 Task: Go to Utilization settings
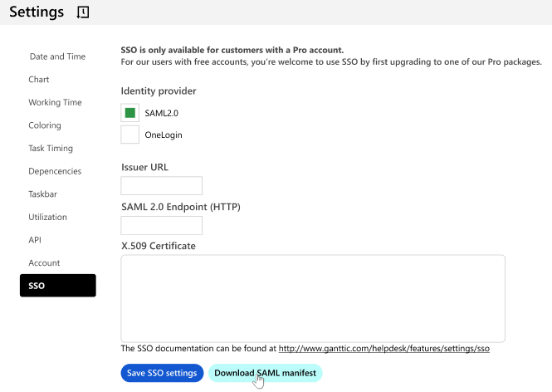point(47,217)
